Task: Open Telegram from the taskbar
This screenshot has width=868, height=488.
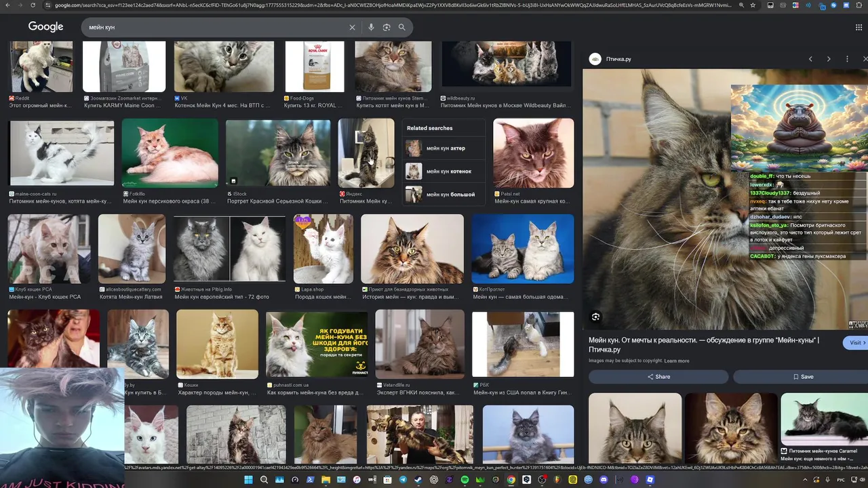Action: click(403, 480)
